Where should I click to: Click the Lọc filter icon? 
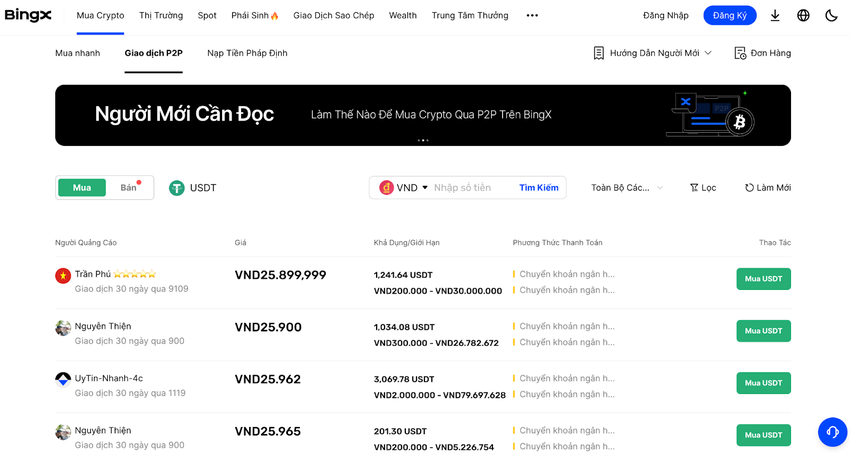693,187
